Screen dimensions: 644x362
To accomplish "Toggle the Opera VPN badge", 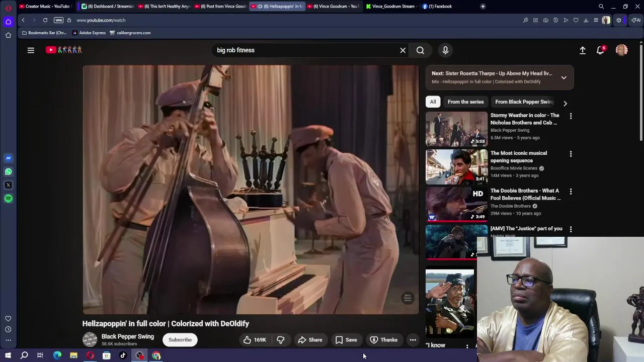I will point(58,20).
